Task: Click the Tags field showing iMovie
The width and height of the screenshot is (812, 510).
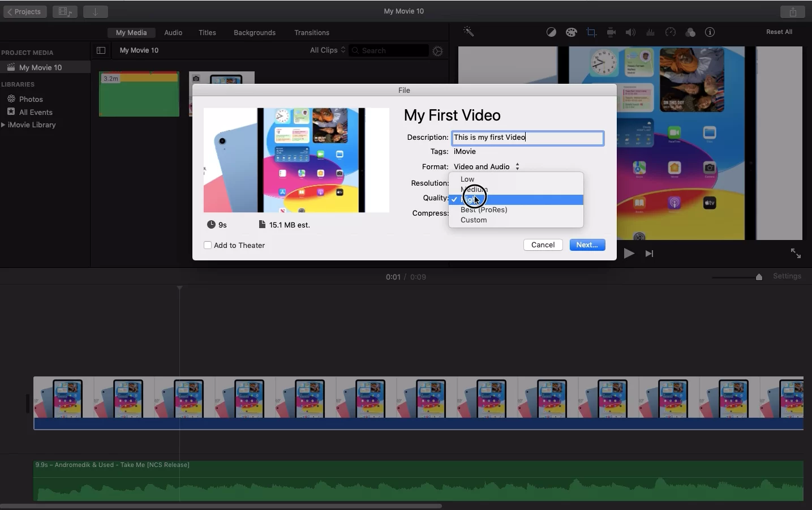Action: pyautogui.click(x=465, y=151)
